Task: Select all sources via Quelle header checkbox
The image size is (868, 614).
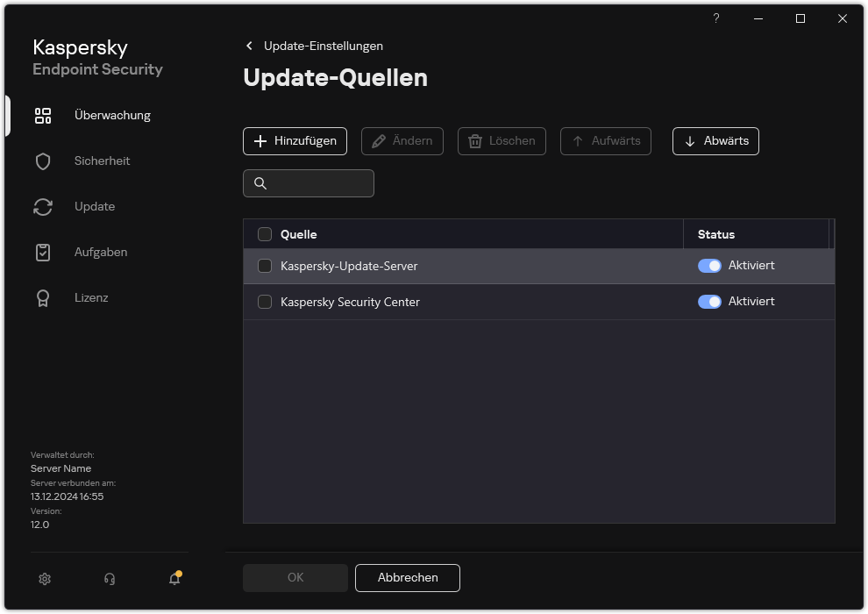Action: (265, 234)
